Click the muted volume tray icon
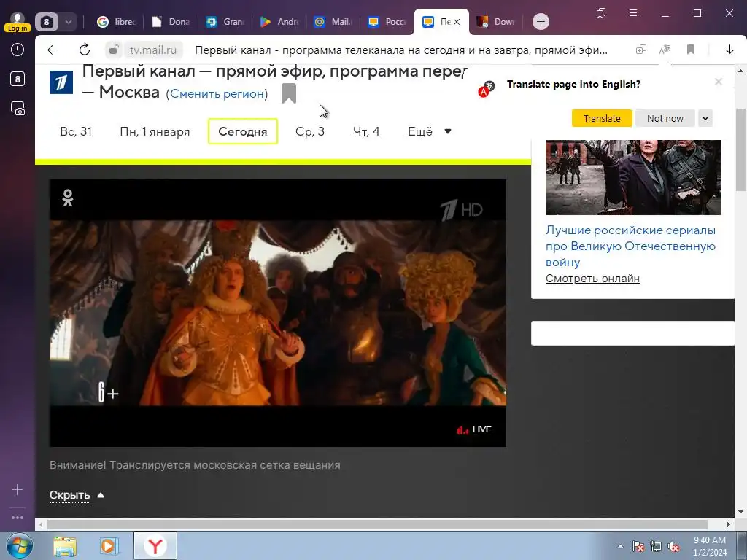The image size is (747, 560). [673, 546]
